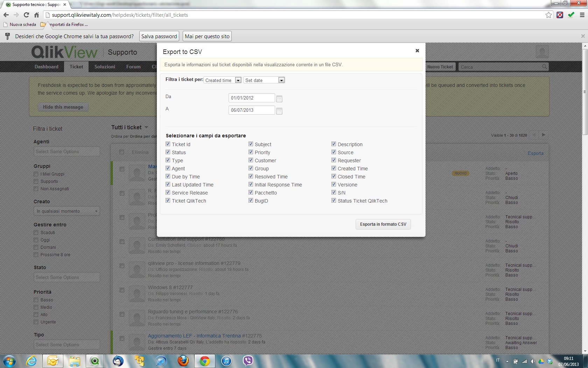Launch Firefox from the taskbar
The height and width of the screenshot is (368, 588).
(x=183, y=361)
